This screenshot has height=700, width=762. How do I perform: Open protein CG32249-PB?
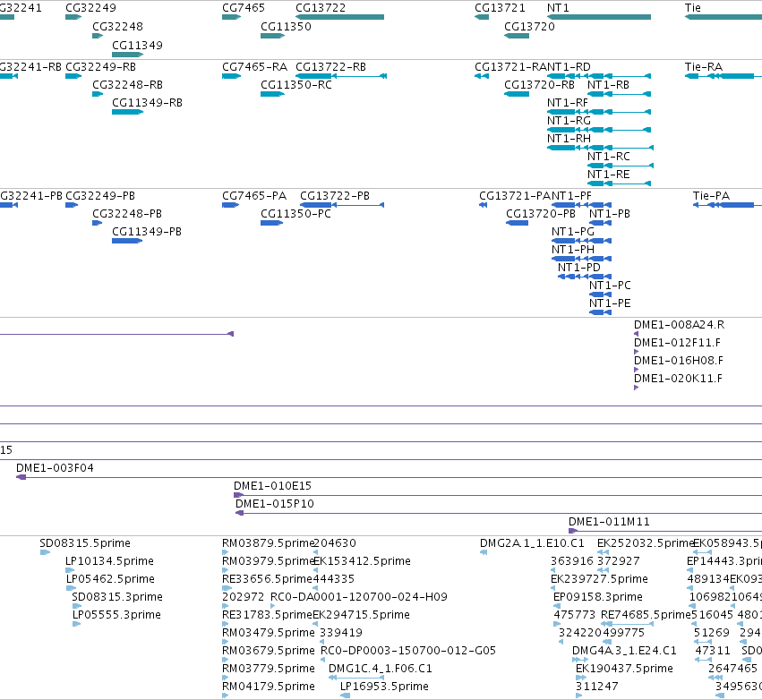(x=100, y=196)
